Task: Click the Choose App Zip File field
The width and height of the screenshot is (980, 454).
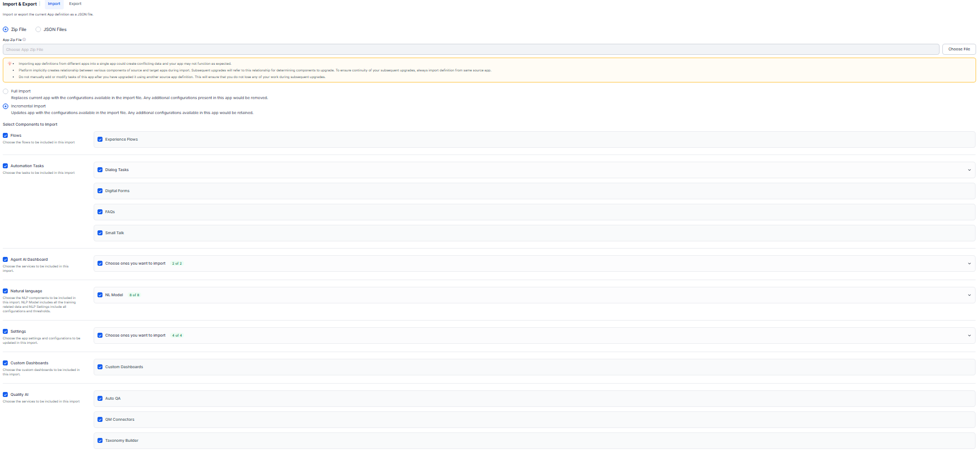Action: [x=470, y=49]
